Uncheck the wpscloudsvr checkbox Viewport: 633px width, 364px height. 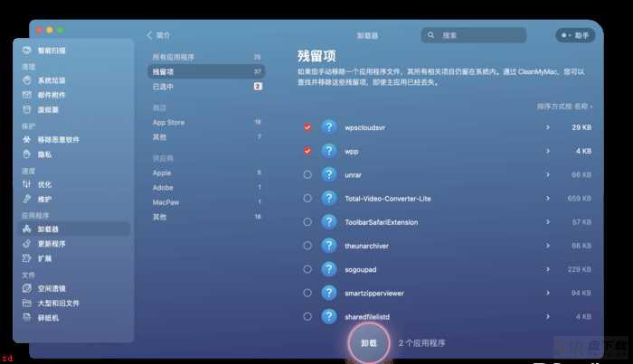tap(307, 127)
